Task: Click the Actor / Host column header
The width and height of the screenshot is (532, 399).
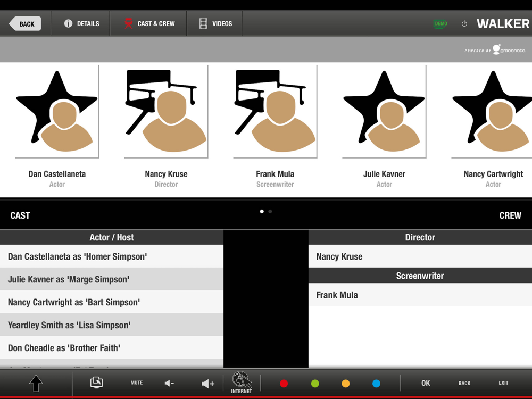Action: (112, 237)
